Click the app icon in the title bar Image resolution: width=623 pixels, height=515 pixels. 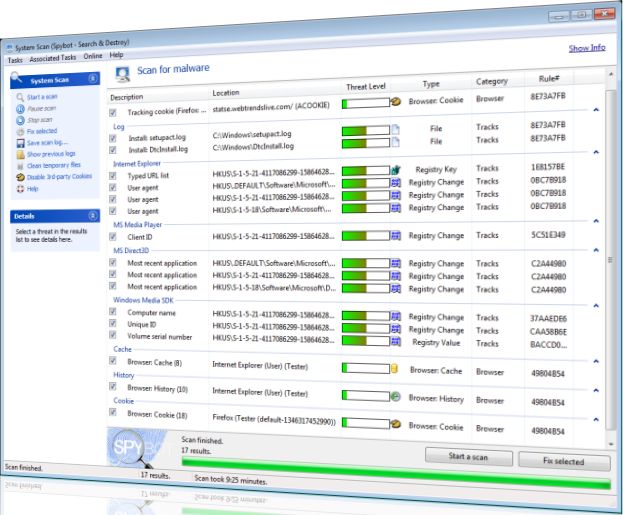[x=10, y=48]
